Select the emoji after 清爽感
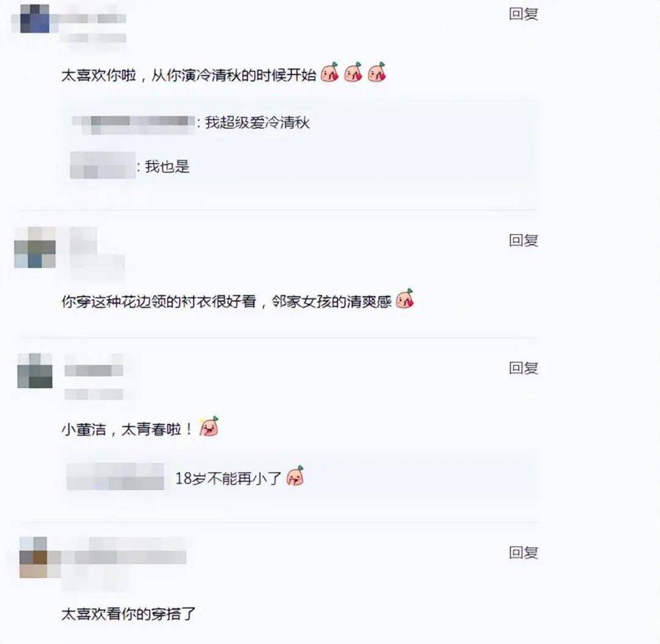Viewport: 660px width, 644px height. [x=405, y=299]
